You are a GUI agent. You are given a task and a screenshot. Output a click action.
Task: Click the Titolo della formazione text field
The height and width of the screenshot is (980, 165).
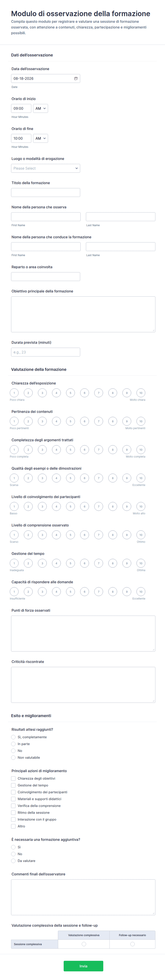pyautogui.click(x=46, y=192)
